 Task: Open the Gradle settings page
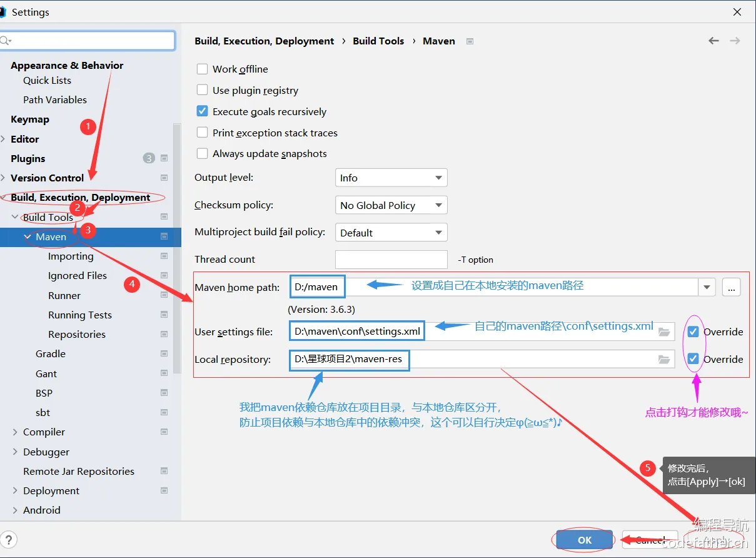(x=51, y=353)
